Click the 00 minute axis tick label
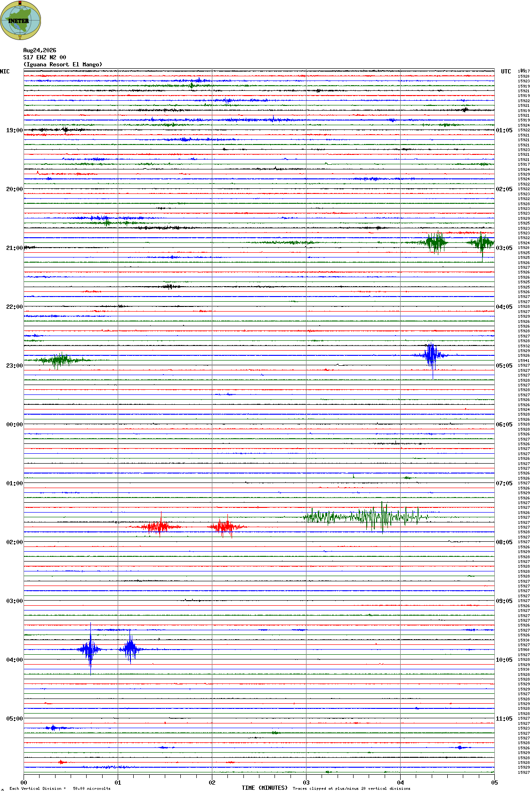The image size is (532, 795). (x=24, y=783)
